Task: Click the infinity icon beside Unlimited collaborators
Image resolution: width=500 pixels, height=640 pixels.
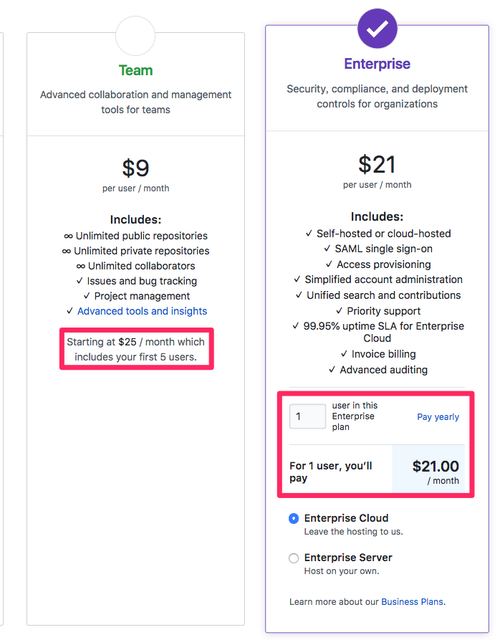Action: 81,266
